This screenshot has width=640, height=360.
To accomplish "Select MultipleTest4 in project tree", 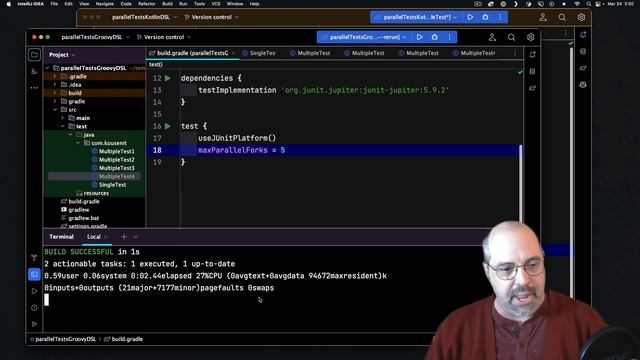I will pos(116,176).
